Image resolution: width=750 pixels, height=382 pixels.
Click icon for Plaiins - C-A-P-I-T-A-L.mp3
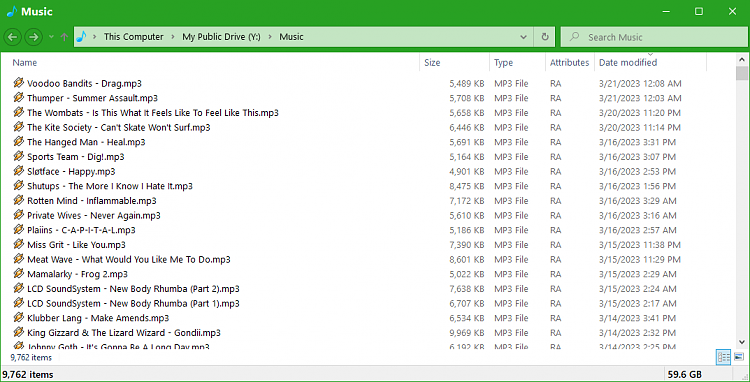tap(18, 229)
